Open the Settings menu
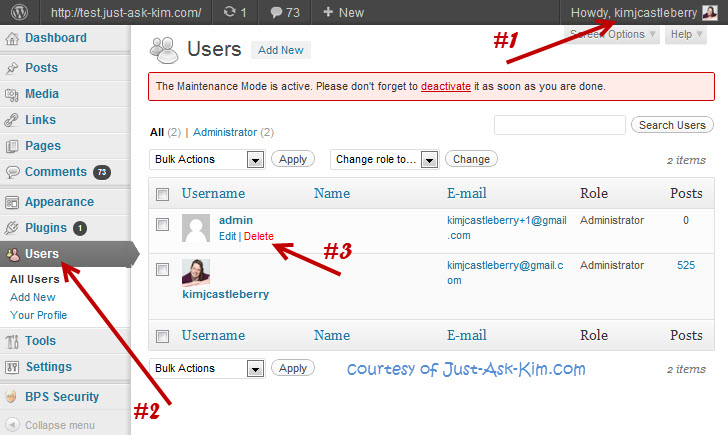 click(x=49, y=367)
